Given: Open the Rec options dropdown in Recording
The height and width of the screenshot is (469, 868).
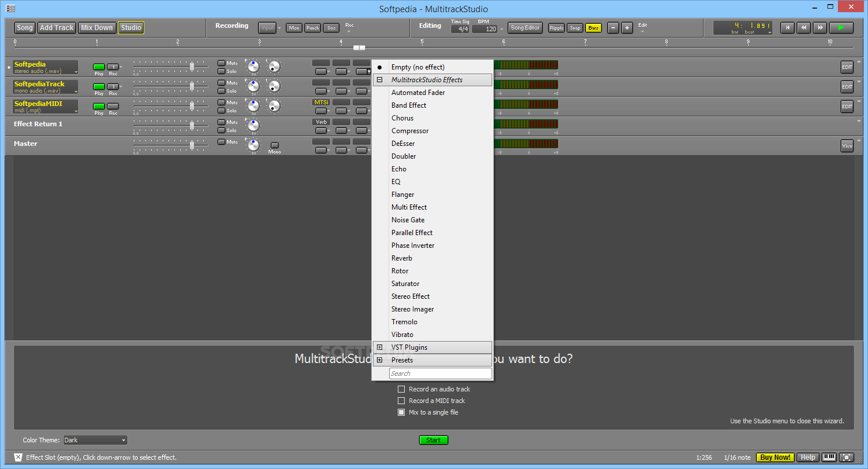Looking at the screenshot, I should (349, 31).
